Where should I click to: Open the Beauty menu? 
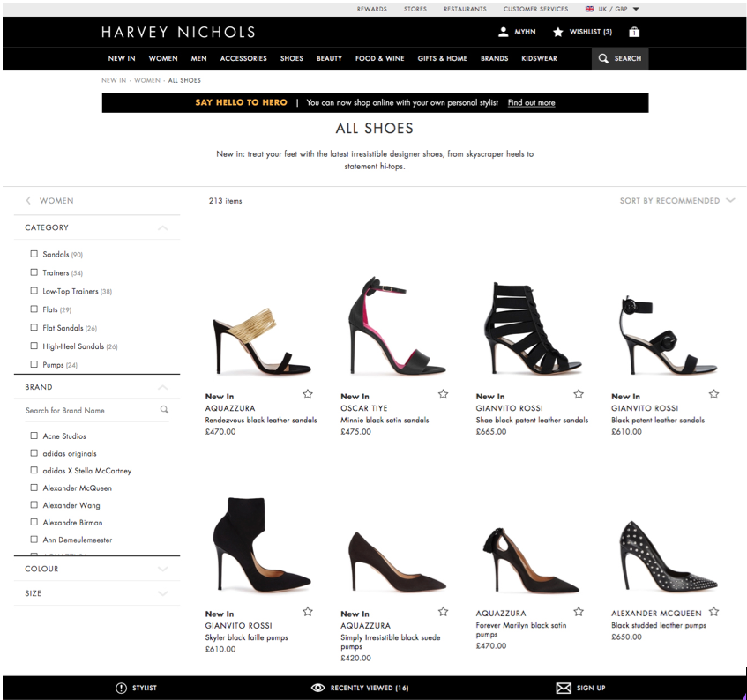coord(329,58)
